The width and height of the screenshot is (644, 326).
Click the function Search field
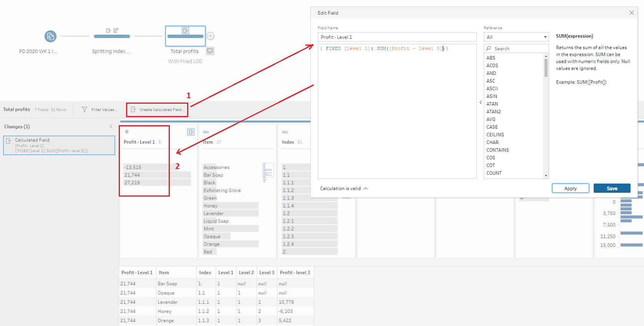(516, 48)
